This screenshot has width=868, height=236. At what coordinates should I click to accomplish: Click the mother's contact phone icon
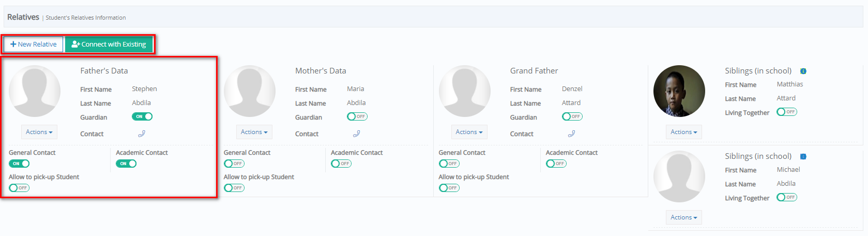coord(357,134)
